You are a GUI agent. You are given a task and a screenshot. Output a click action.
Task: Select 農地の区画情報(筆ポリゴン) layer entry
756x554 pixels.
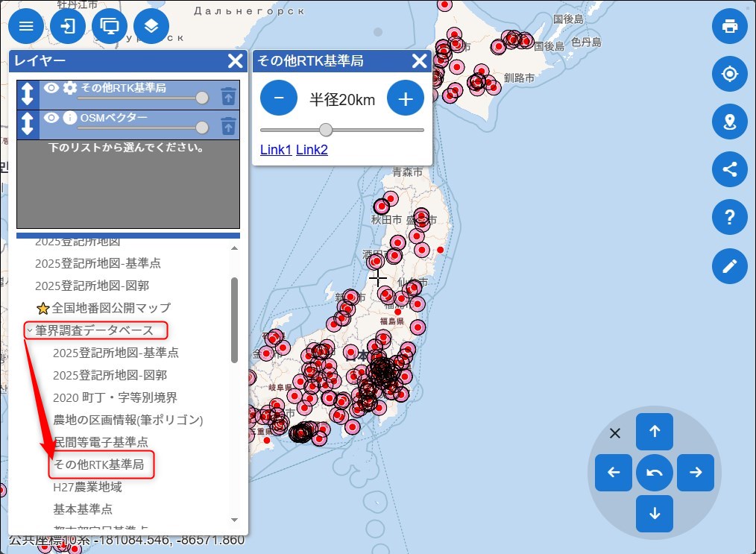click(x=127, y=420)
